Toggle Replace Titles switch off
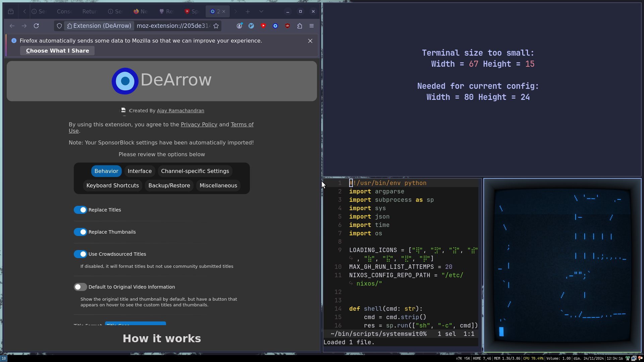Image resolution: width=644 pixels, height=362 pixels. point(80,210)
